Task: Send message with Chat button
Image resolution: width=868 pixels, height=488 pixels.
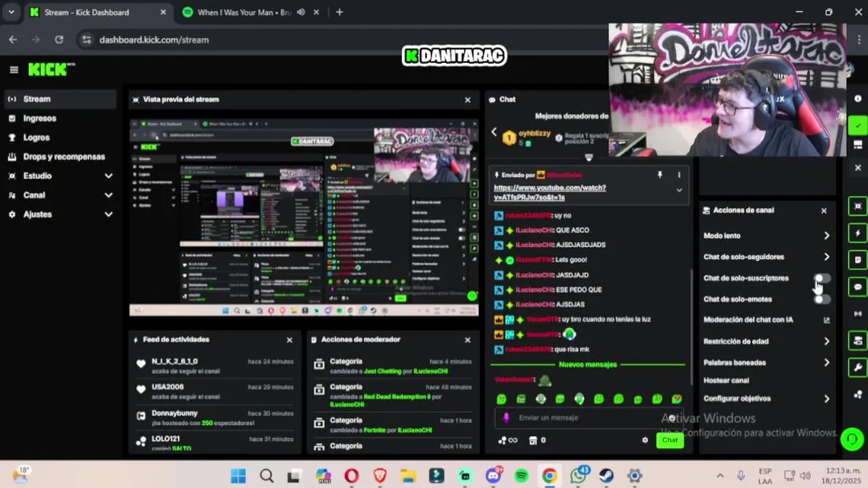Action: click(670, 440)
